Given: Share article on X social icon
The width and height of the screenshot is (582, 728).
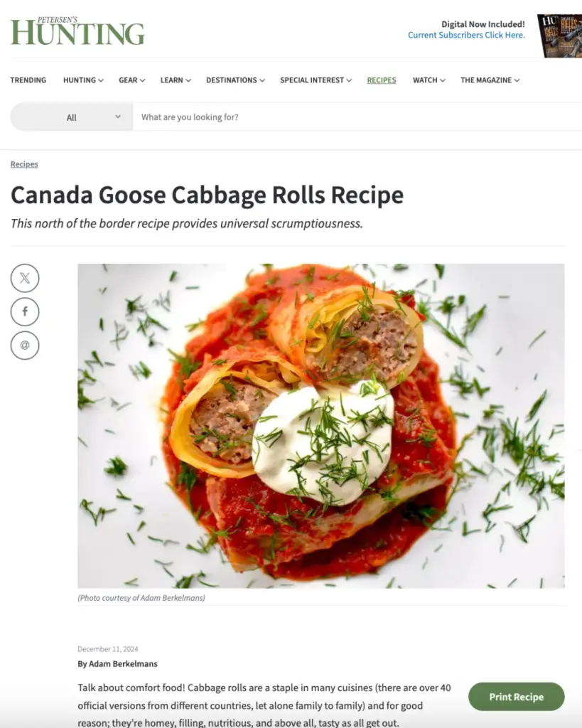Looking at the screenshot, I should pyautogui.click(x=25, y=278).
